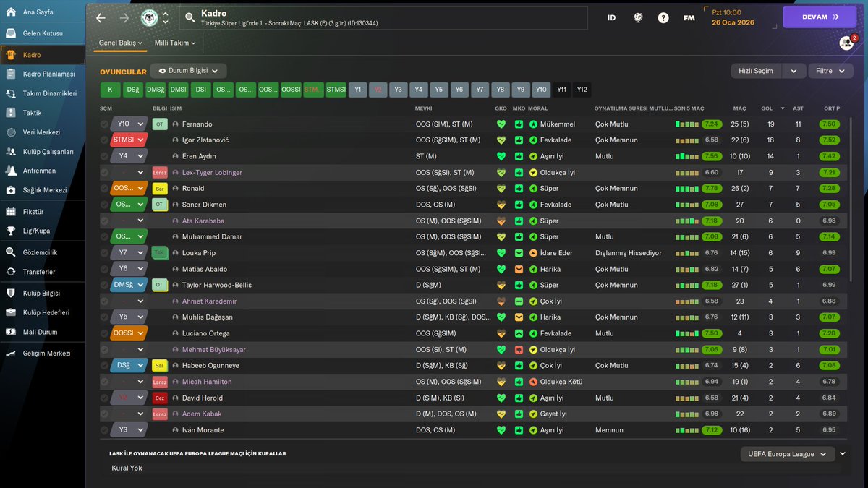868x488 pixels.
Task: Click David Herold's Cez badge
Action: (160, 398)
